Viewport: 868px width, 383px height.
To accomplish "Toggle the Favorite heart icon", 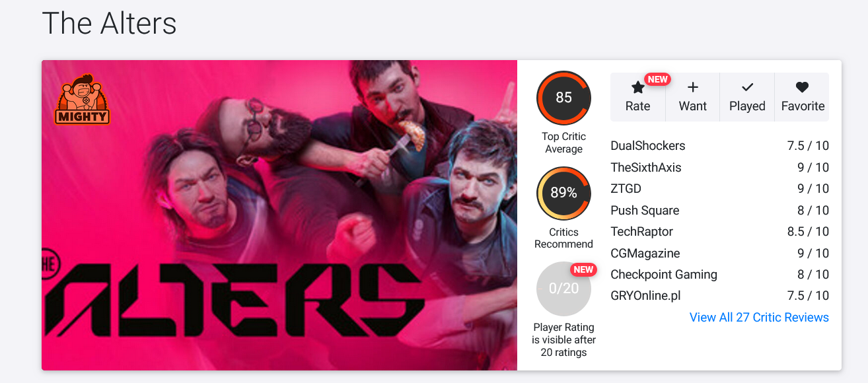I will pyautogui.click(x=802, y=87).
